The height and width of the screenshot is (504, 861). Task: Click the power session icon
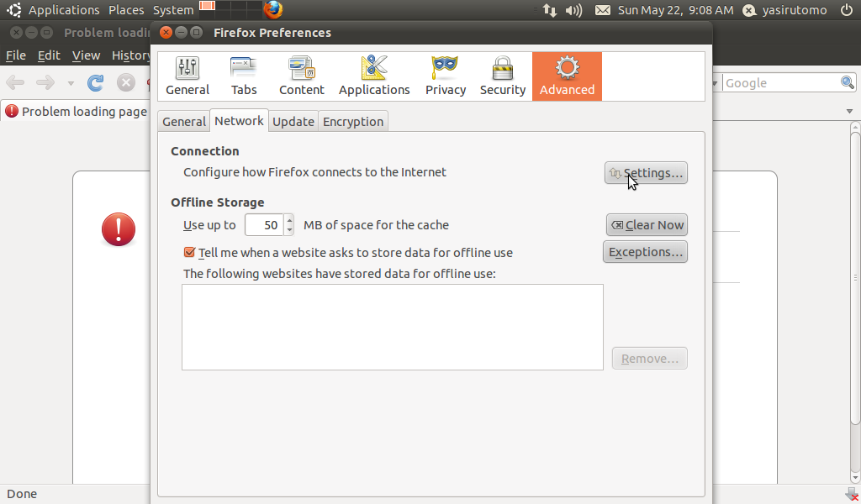(x=846, y=10)
